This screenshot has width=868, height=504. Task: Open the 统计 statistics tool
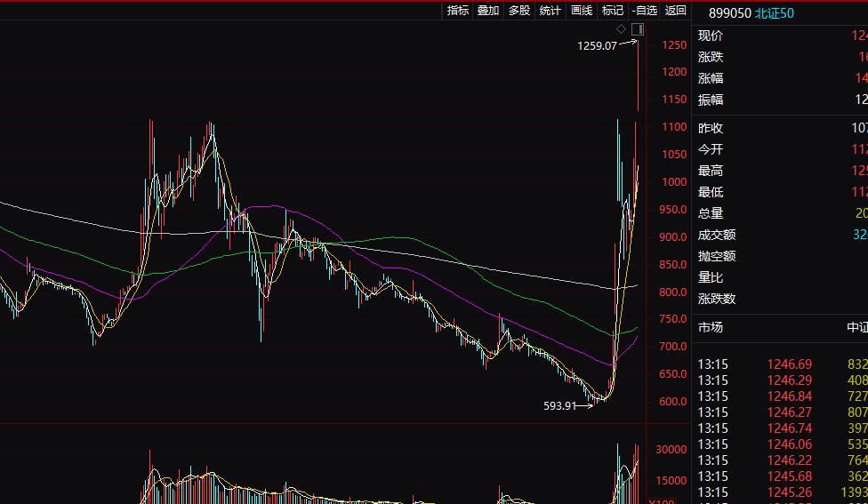pyautogui.click(x=551, y=11)
